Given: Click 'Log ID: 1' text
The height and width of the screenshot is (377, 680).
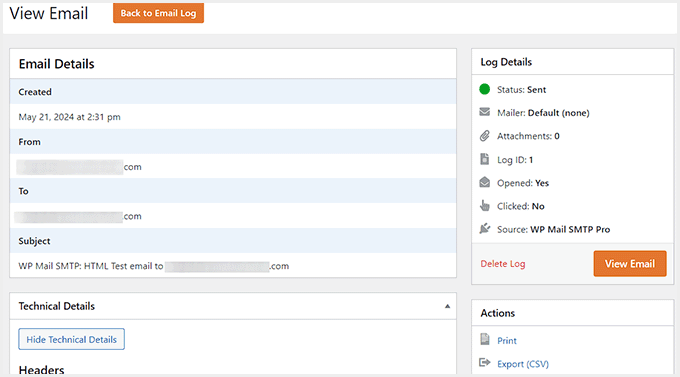Looking at the screenshot, I should tap(515, 160).
